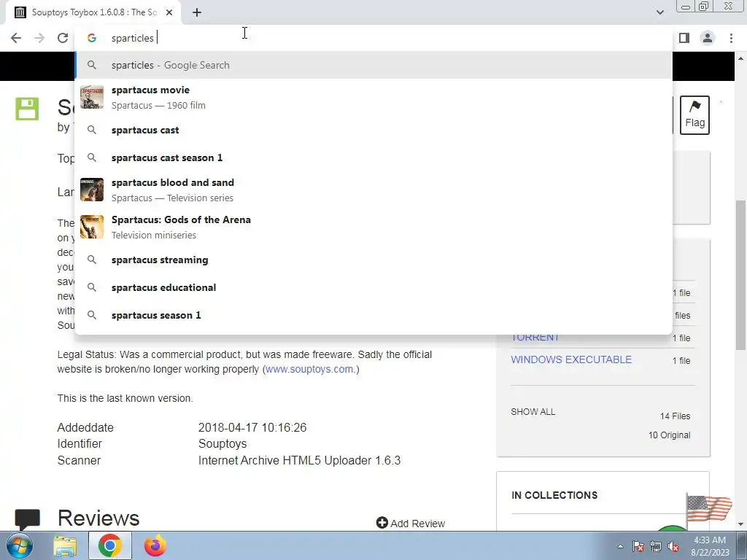Choose 'spartacus streaming' suggestion
The height and width of the screenshot is (560, 747).
pos(373,260)
